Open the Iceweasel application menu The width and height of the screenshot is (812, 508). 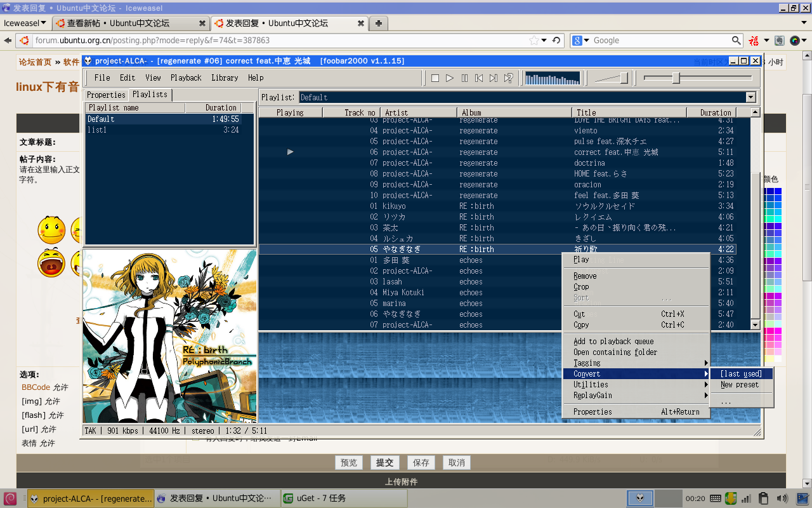click(25, 23)
